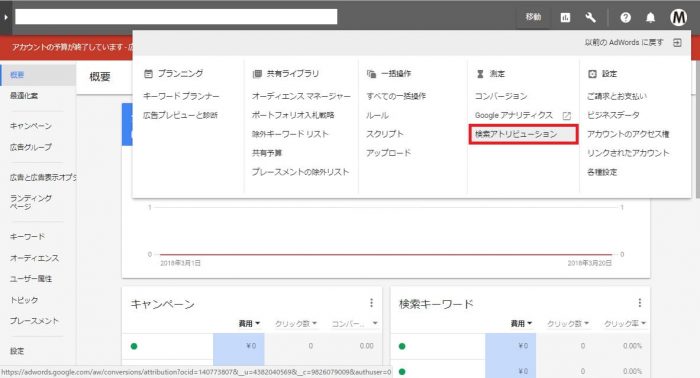Open the wrench tools menu

pyautogui.click(x=590, y=17)
